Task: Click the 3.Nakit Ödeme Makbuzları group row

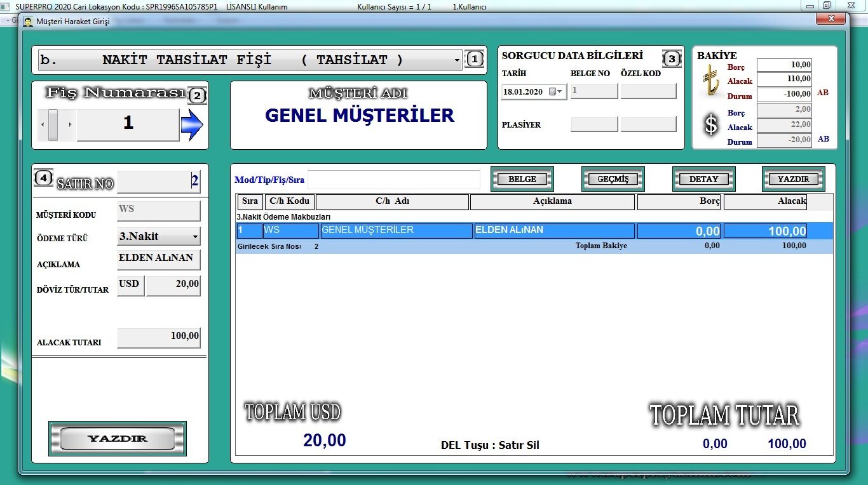Action: [534, 217]
